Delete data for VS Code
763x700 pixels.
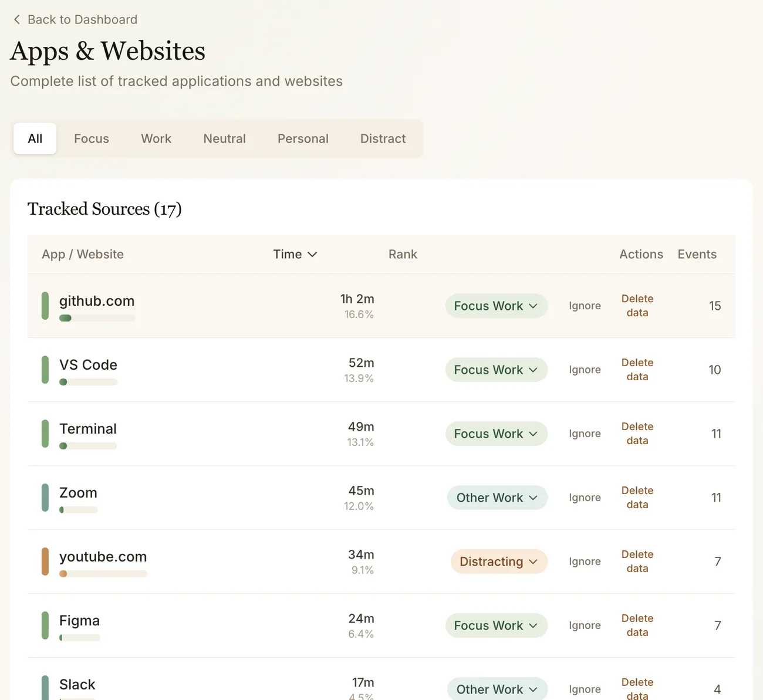point(637,370)
